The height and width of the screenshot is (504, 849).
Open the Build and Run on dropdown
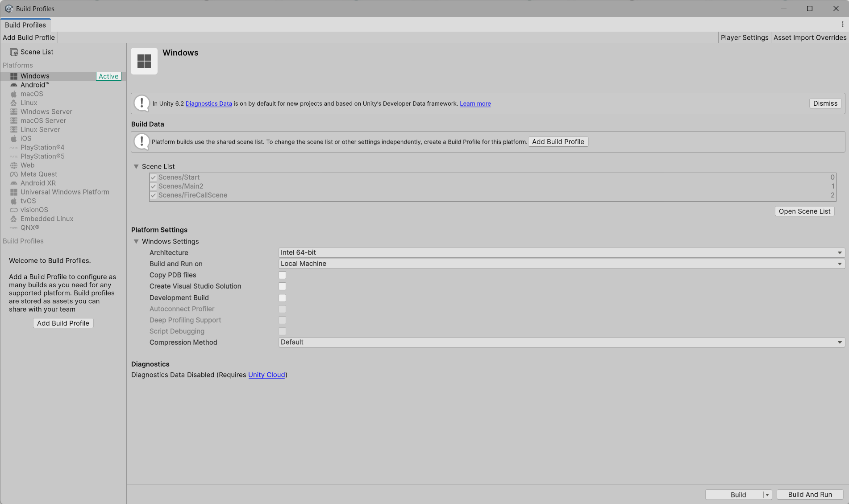coord(562,264)
